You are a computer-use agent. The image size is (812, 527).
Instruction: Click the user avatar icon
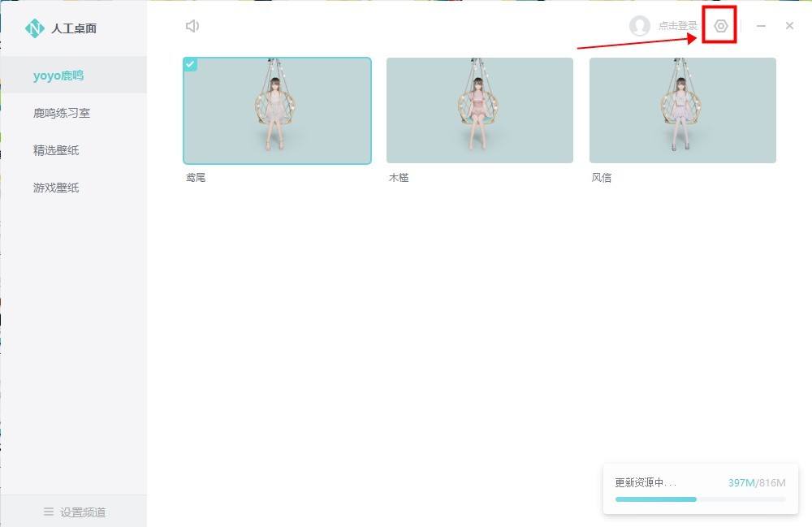coord(640,25)
